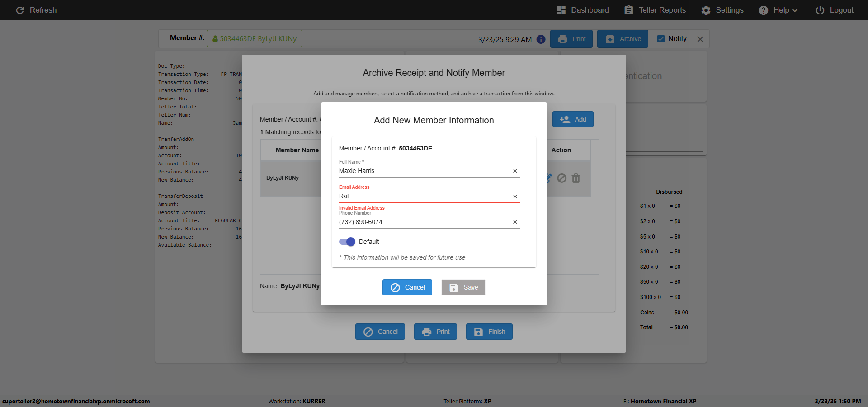The image size is (868, 407).
Task: Click Logout in the top bar
Action: 835,10
